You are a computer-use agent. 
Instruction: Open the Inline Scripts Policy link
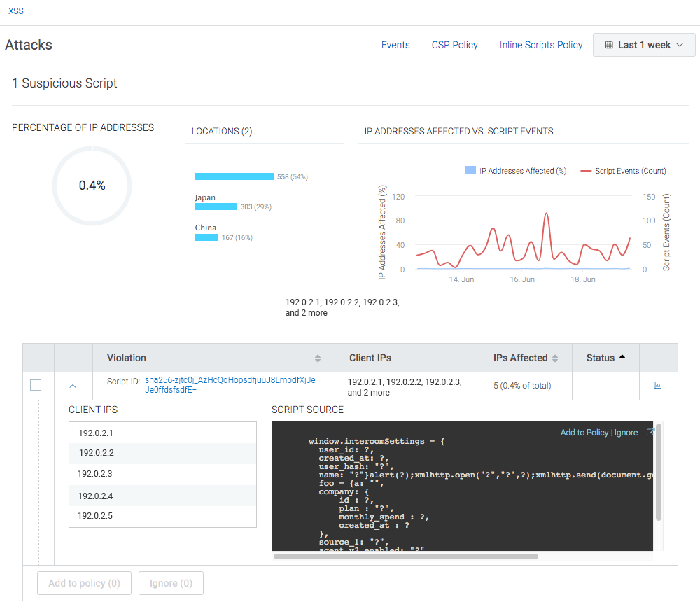point(541,45)
